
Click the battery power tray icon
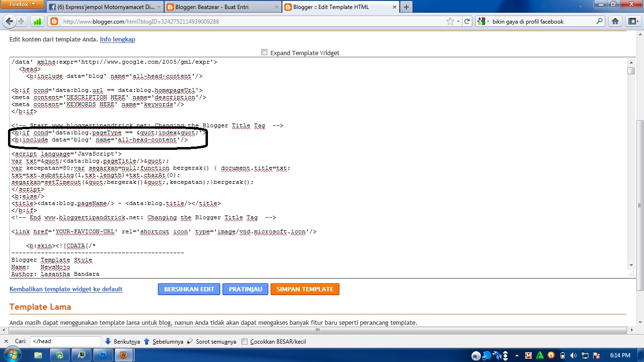coord(562,355)
